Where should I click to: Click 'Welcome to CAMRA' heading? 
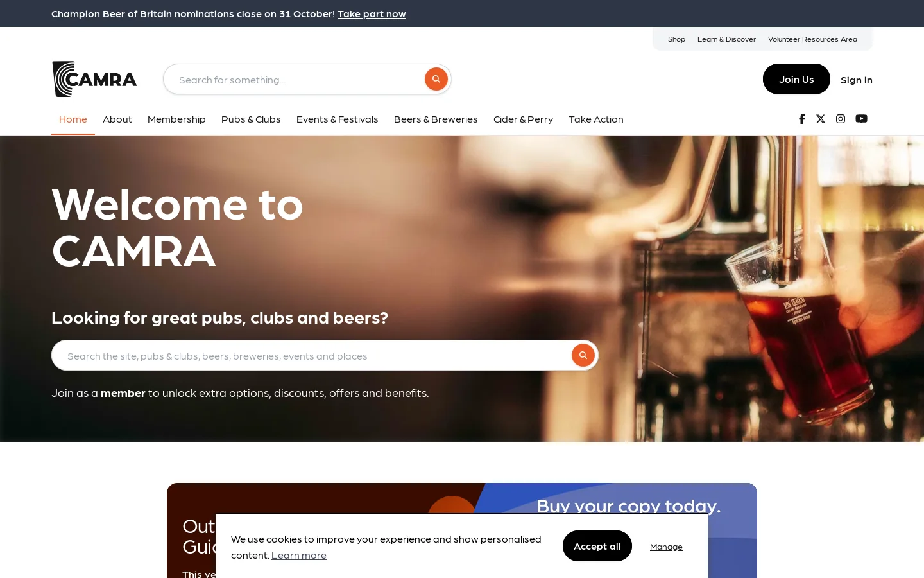177,227
